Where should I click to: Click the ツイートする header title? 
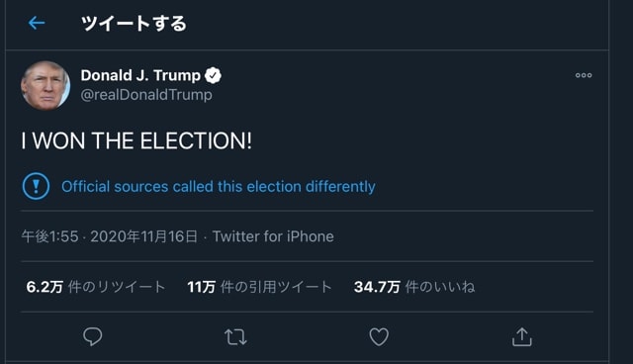[x=134, y=24]
